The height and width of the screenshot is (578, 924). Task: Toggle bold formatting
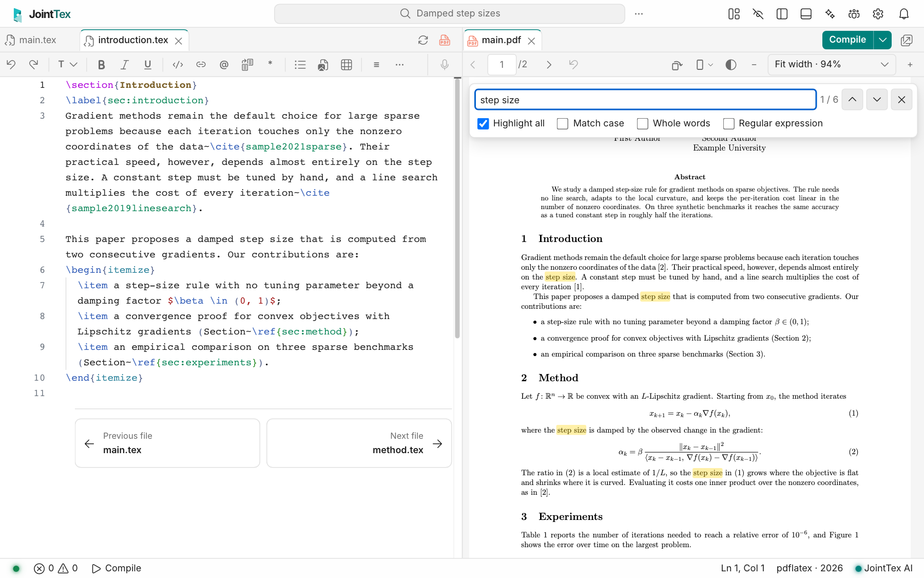[101, 64]
